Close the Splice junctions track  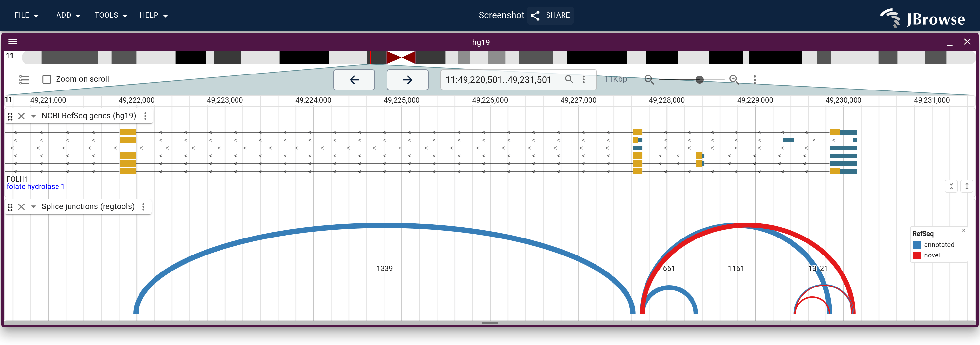(x=21, y=206)
